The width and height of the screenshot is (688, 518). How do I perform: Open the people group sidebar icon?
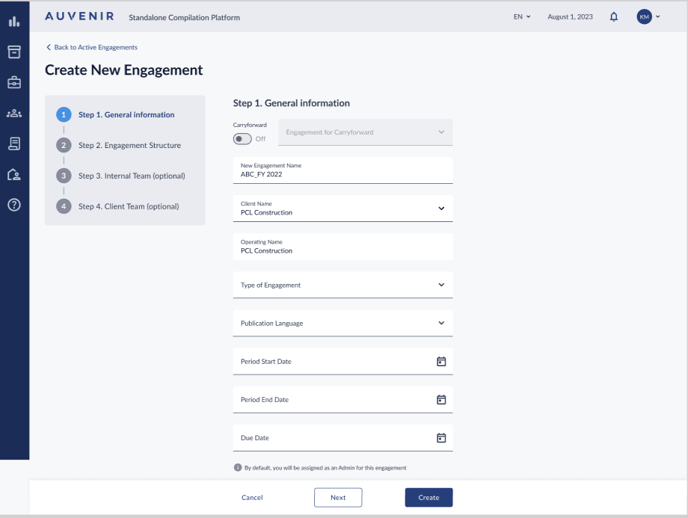(14, 114)
